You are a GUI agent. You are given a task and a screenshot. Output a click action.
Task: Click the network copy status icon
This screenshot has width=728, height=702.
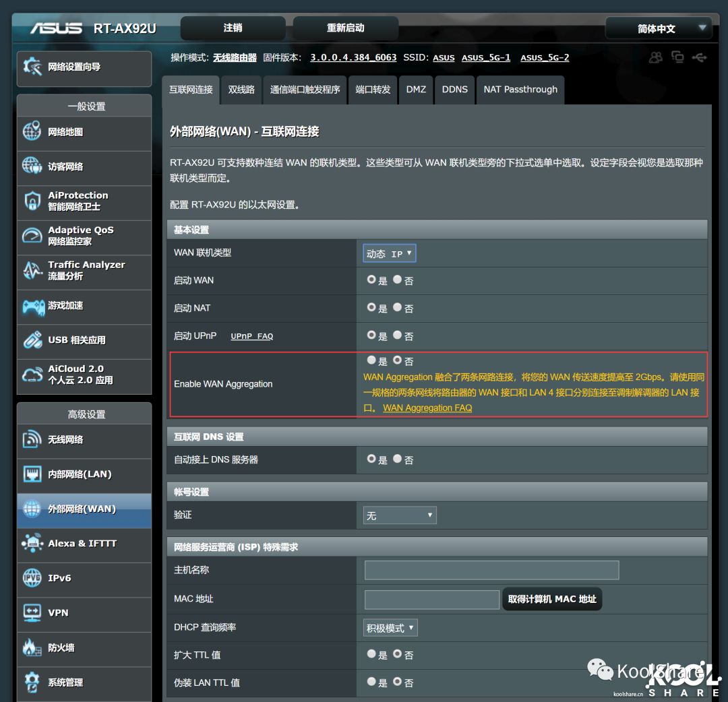(677, 57)
